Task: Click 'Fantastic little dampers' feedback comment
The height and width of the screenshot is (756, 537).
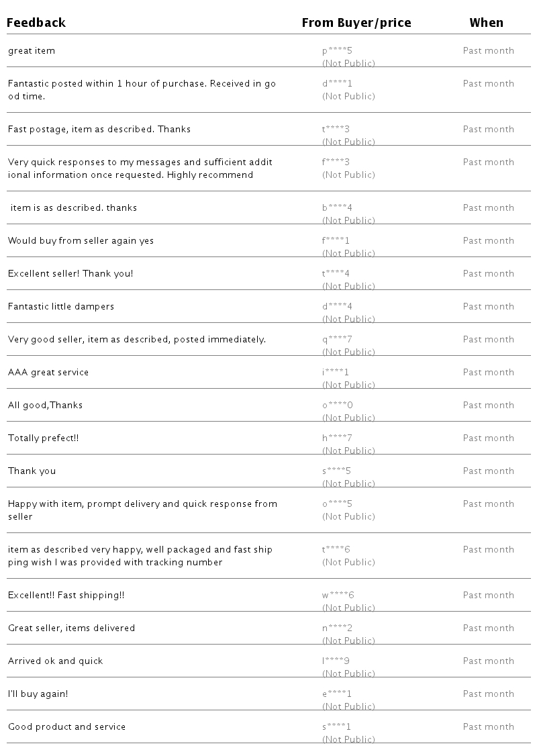Action: [61, 307]
